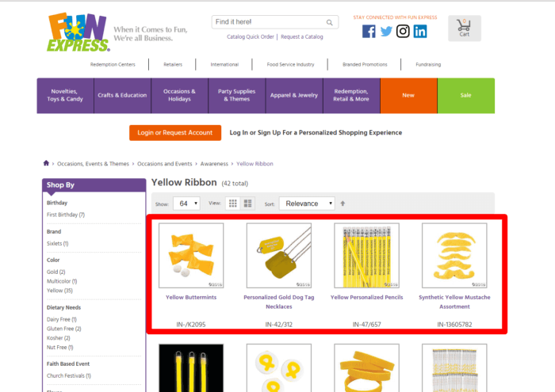
Task: Switch to small grid view
Action: click(x=233, y=204)
